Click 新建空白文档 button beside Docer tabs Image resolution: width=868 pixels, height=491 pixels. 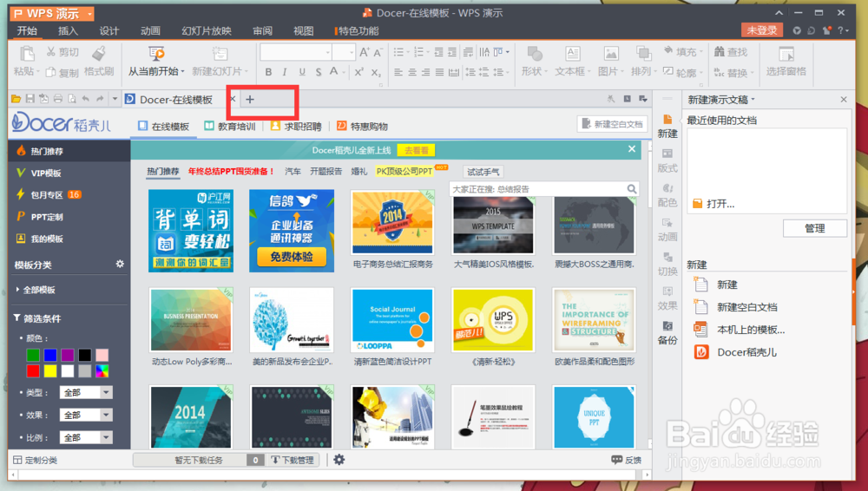coord(612,124)
